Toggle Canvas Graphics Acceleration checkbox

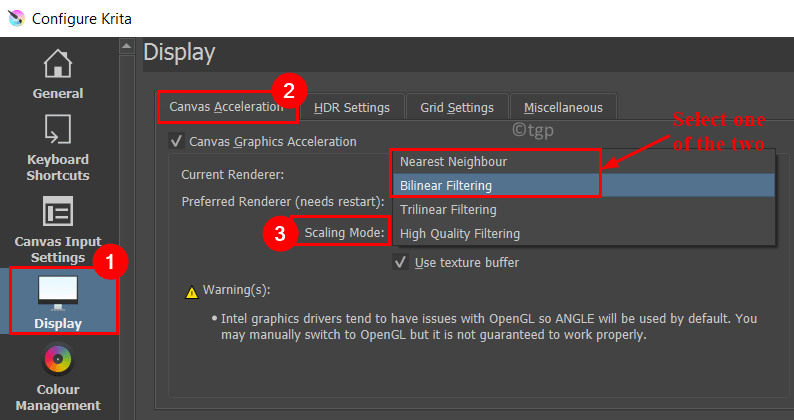[x=176, y=141]
